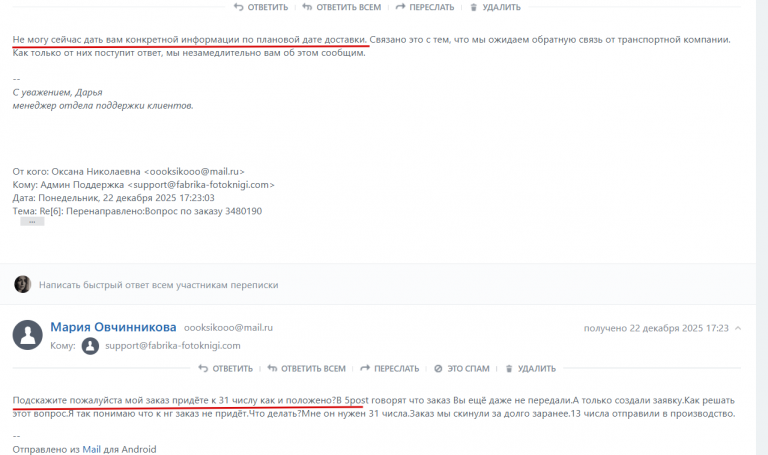Click Ответить under Мария Овчинникова message
Viewport: 768px width, 455px height.
[x=226, y=369]
